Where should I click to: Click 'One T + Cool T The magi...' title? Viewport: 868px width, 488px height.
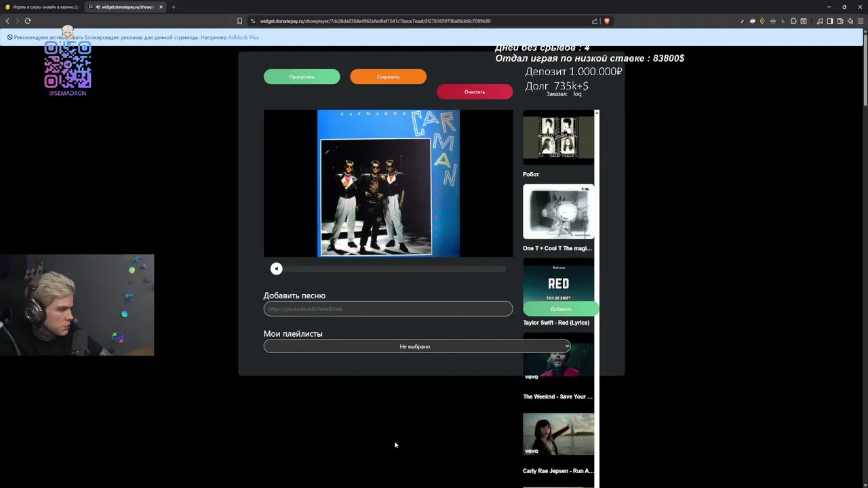(x=557, y=248)
